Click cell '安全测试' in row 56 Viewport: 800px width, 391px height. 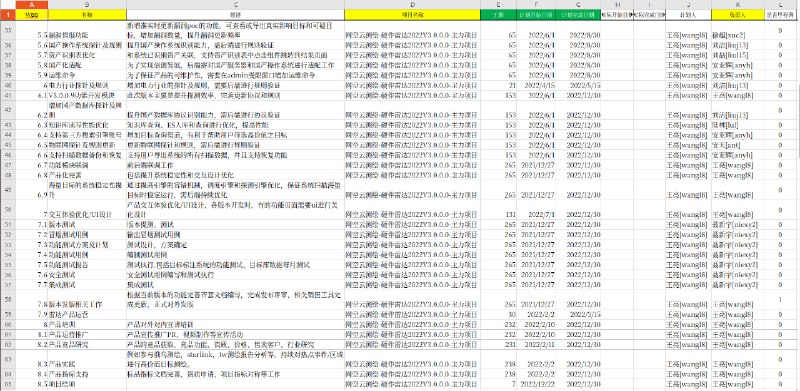click(87, 275)
